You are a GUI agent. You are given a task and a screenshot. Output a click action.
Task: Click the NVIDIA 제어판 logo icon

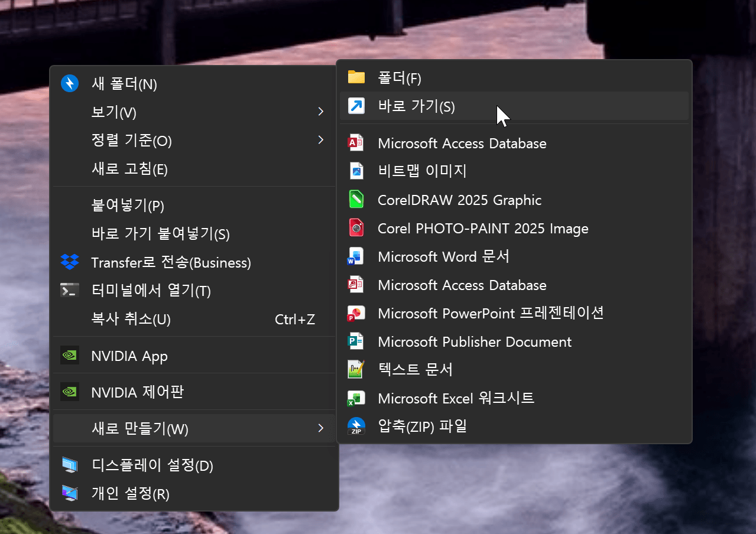70,392
